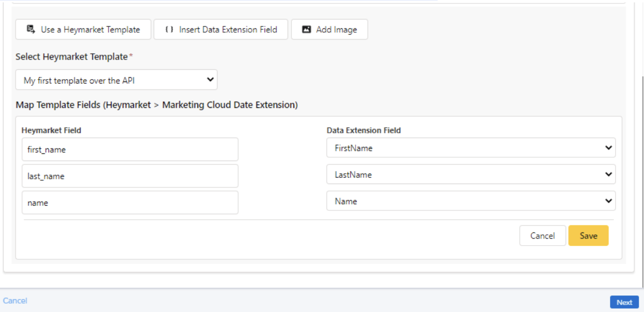Click the Heymarket Field column heading

(51, 130)
